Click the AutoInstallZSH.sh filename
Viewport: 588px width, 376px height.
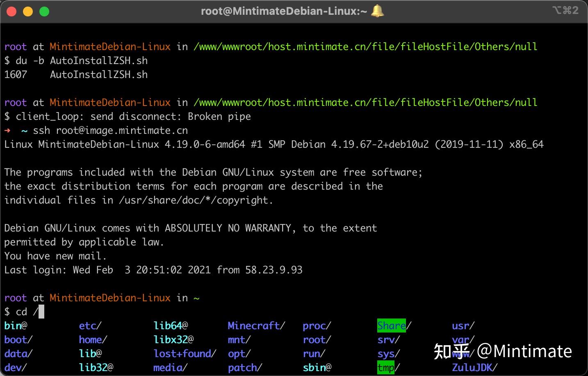99,60
